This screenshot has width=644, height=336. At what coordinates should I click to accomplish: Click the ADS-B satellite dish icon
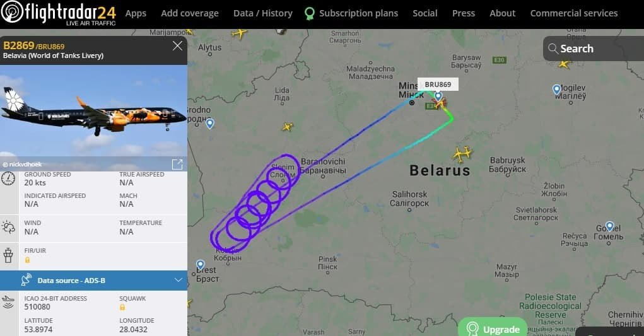point(26,280)
